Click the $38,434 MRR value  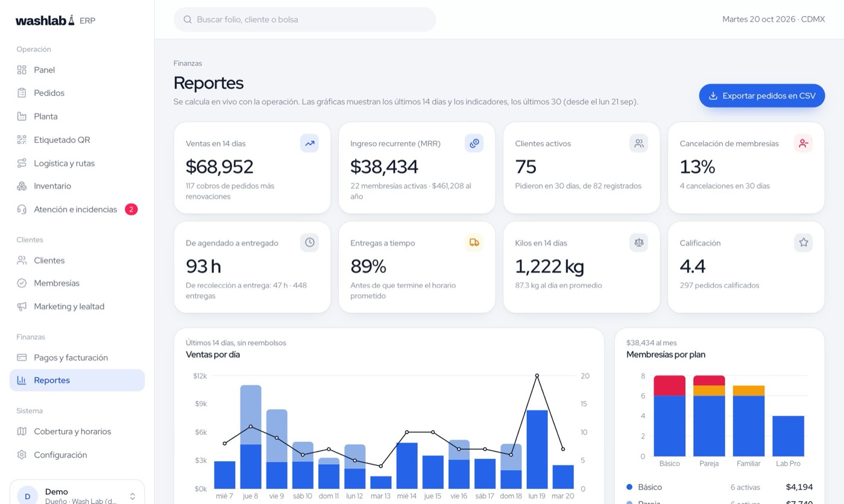[384, 167]
